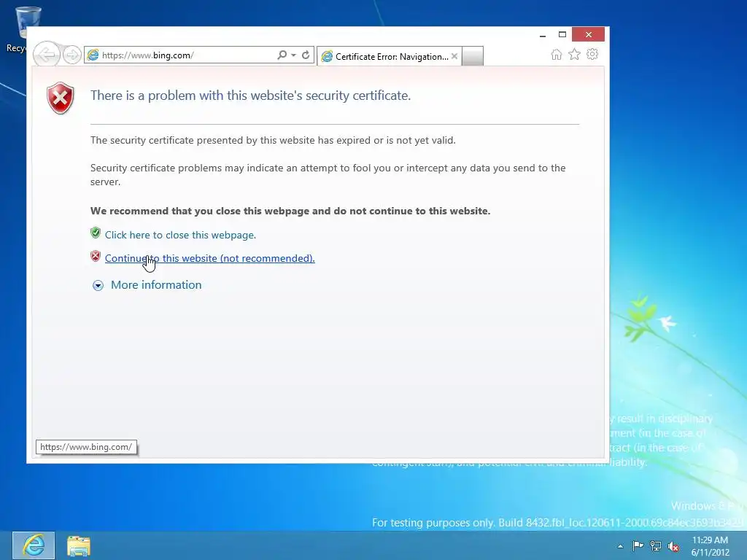The width and height of the screenshot is (747, 560).
Task: Open the address bar autocomplete dropdown arrow
Action: pyautogui.click(x=293, y=55)
